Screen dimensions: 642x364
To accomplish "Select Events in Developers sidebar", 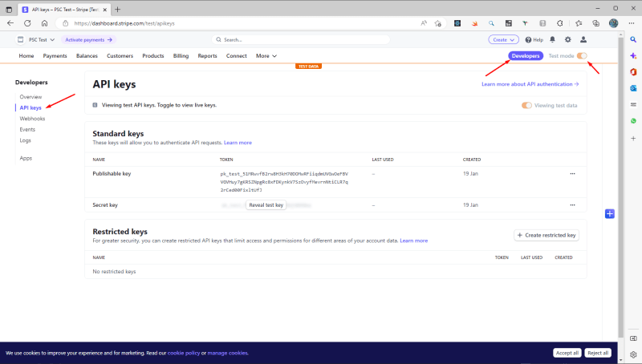I will 27,129.
